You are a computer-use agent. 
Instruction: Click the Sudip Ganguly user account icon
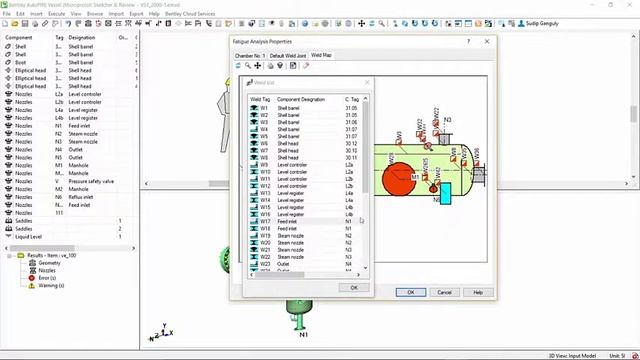tap(521, 24)
